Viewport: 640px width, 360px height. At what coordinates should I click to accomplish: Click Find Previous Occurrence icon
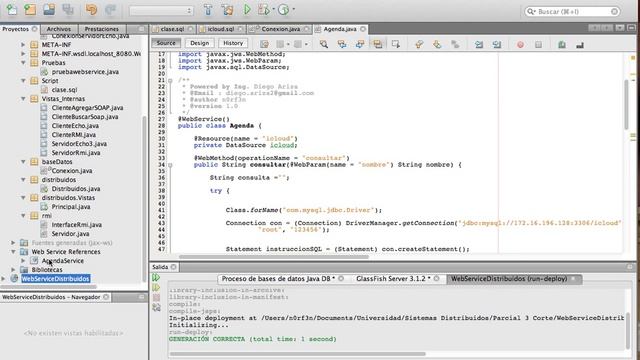pyautogui.click(x=342, y=44)
